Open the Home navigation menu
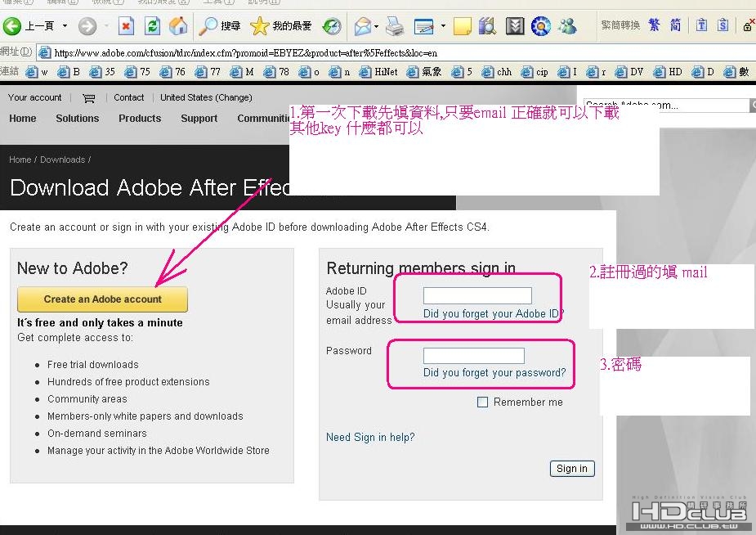The image size is (756, 535). [23, 118]
